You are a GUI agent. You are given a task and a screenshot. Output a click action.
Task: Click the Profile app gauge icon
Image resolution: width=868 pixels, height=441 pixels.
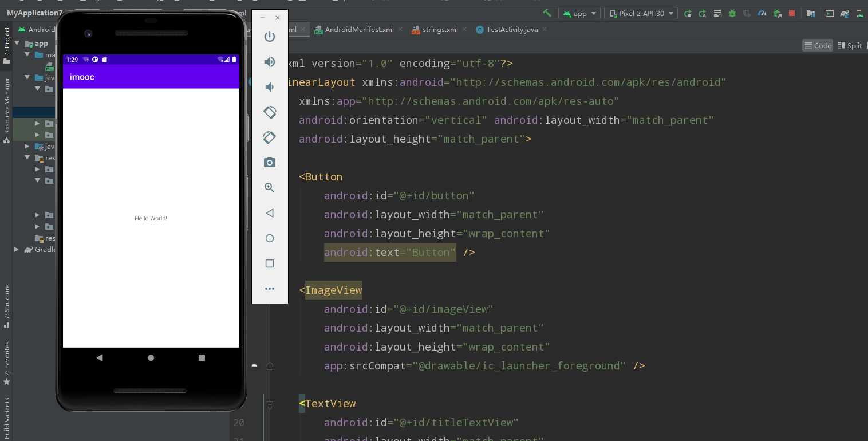point(762,13)
